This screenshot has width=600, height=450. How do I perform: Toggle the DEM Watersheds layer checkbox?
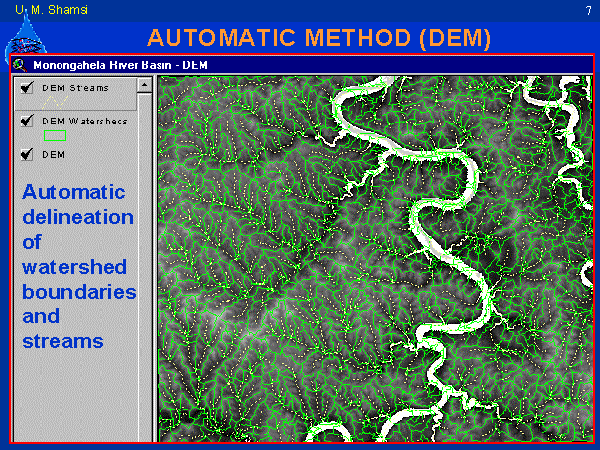point(27,121)
